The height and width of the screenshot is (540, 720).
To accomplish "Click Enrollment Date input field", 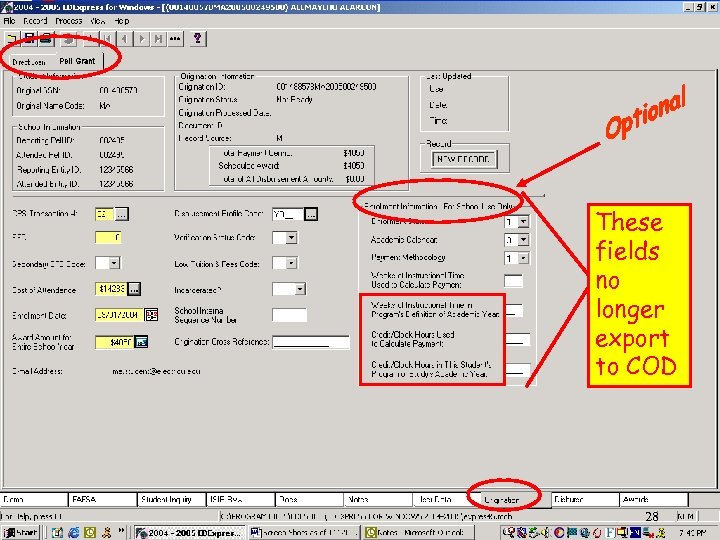I will [119, 315].
